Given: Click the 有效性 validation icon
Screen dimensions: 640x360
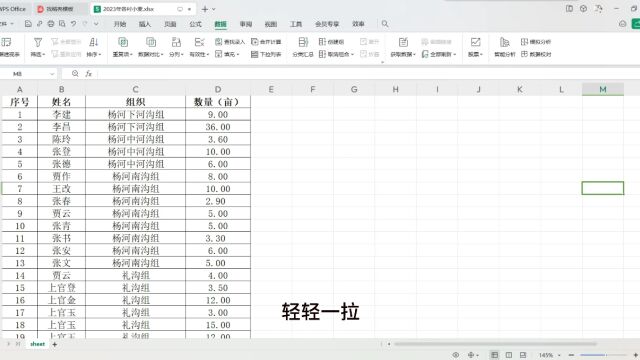Looking at the screenshot, I should (199, 42).
